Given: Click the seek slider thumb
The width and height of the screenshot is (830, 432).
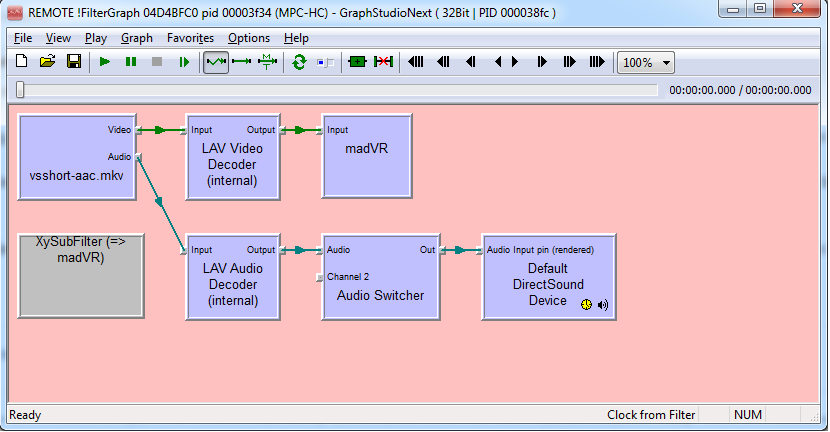Looking at the screenshot, I should click(20, 89).
